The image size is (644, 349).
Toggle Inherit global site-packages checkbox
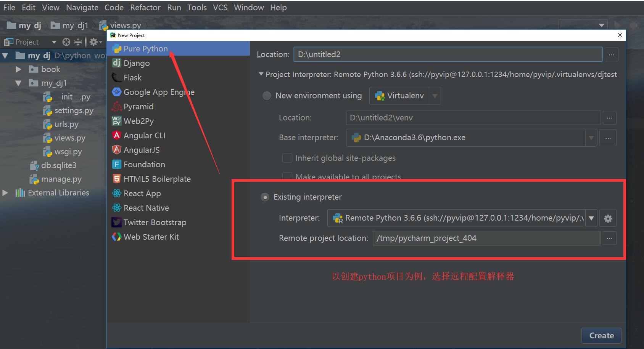287,158
